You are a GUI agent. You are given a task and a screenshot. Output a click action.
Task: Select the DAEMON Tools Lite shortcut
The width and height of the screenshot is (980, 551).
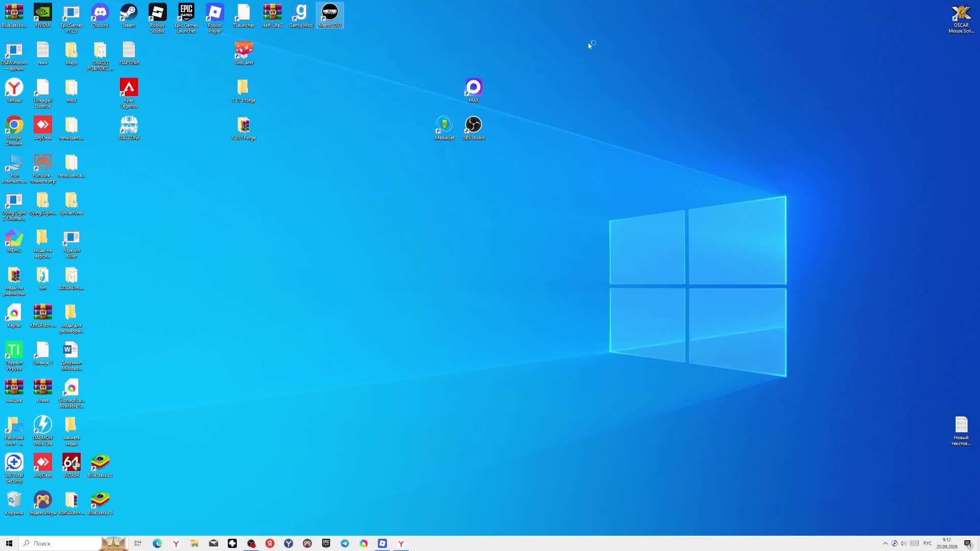(x=43, y=431)
